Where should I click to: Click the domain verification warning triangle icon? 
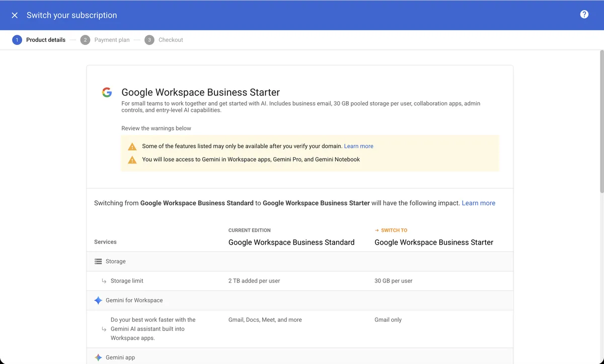(x=132, y=147)
